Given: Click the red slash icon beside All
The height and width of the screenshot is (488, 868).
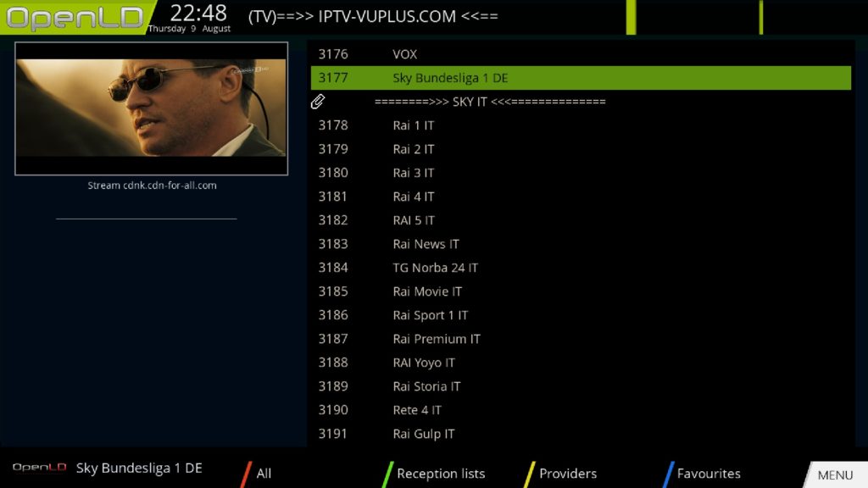Looking at the screenshot, I should (246, 473).
